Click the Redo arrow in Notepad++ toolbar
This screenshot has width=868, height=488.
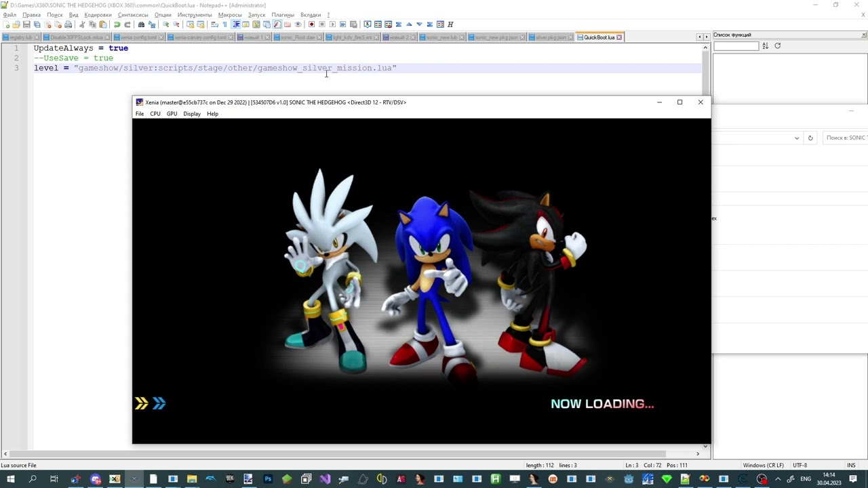point(127,24)
